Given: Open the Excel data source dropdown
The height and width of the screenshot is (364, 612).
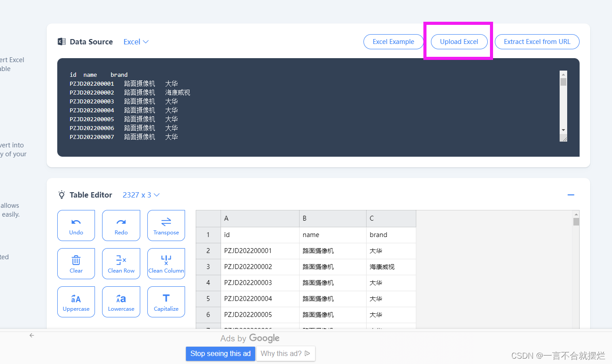Looking at the screenshot, I should (x=136, y=41).
